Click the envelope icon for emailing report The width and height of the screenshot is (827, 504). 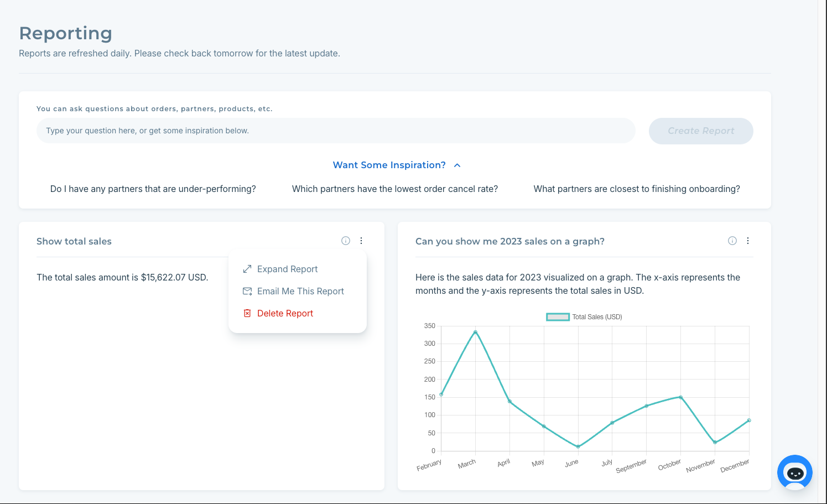(x=247, y=292)
